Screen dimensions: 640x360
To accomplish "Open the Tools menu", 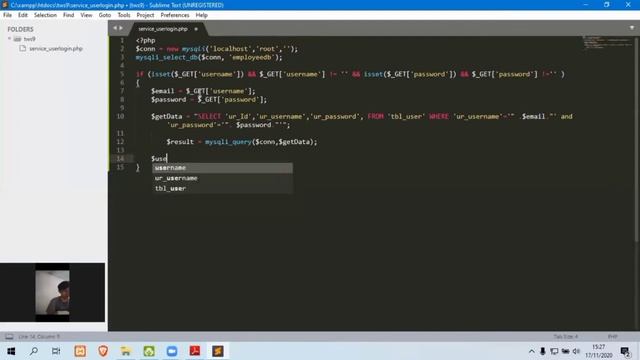I will point(124,15).
